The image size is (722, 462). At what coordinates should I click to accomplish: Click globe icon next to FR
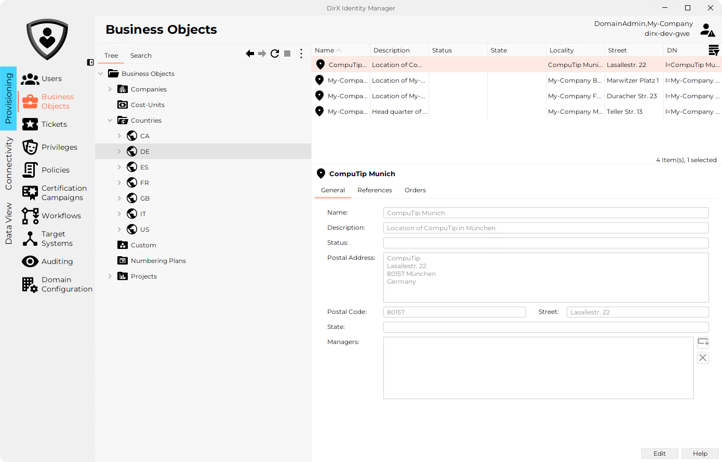pyautogui.click(x=132, y=182)
